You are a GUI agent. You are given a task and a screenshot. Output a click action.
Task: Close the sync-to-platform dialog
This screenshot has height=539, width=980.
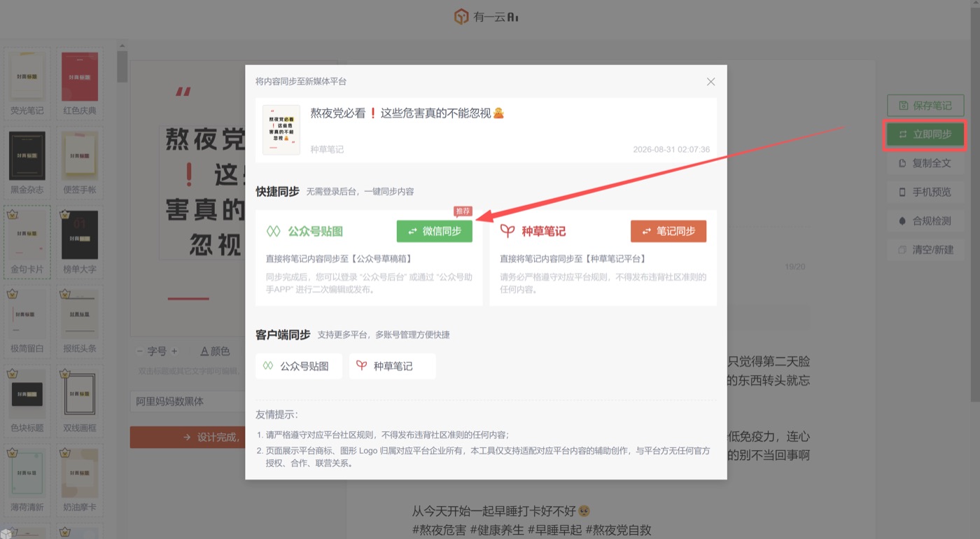pos(710,82)
